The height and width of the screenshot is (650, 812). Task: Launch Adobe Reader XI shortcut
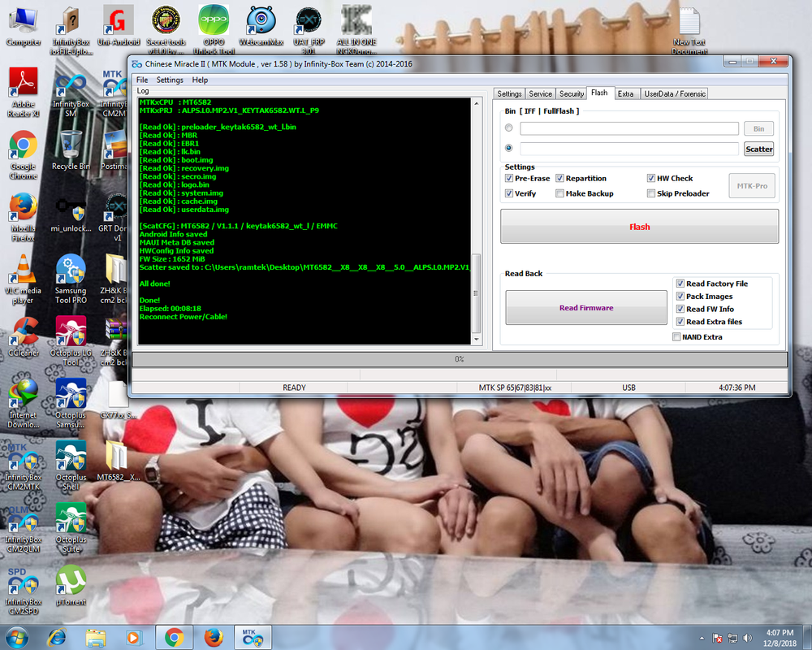(24, 93)
